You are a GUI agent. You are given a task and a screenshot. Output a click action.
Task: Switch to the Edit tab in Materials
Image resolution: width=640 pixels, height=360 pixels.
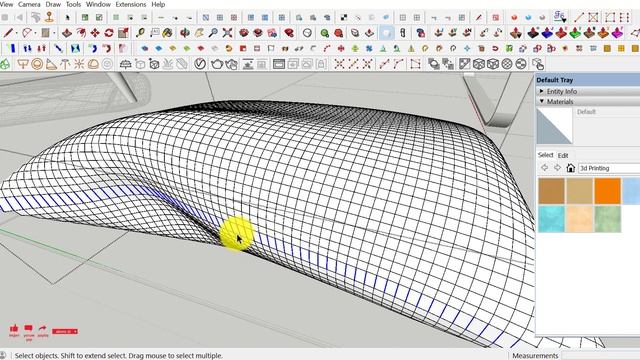pos(563,156)
